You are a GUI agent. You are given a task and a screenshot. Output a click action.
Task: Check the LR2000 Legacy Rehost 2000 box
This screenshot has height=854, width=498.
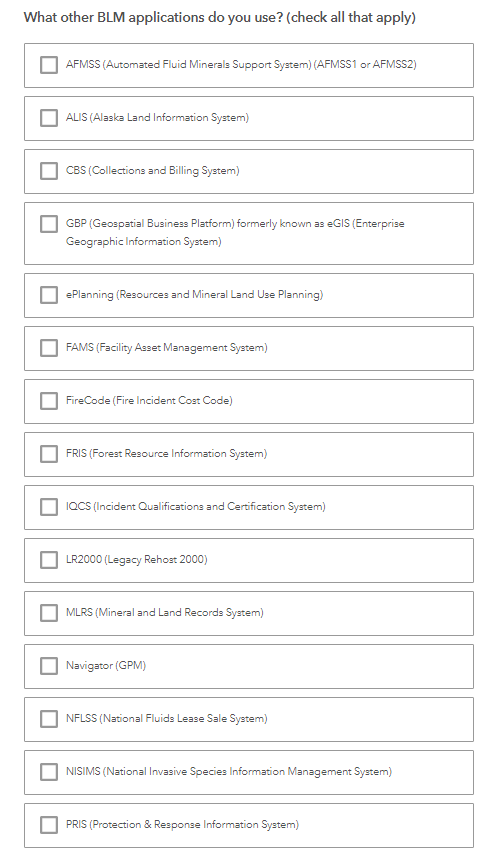pos(48,560)
